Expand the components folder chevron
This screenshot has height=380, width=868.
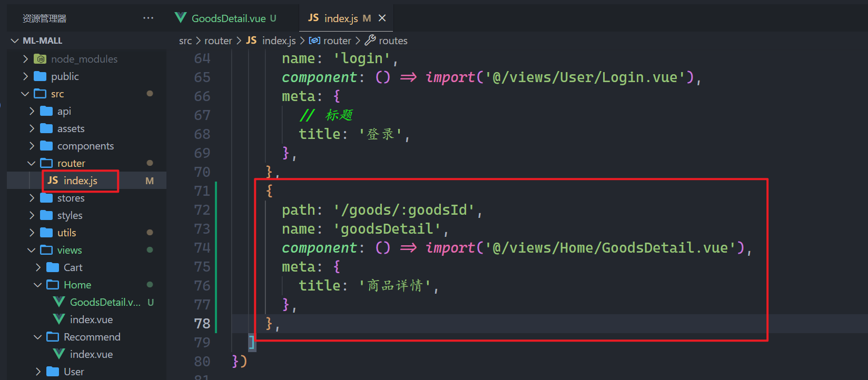coord(32,146)
